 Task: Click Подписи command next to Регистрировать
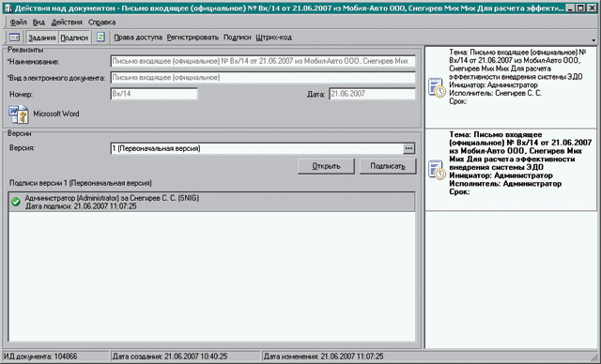click(238, 38)
